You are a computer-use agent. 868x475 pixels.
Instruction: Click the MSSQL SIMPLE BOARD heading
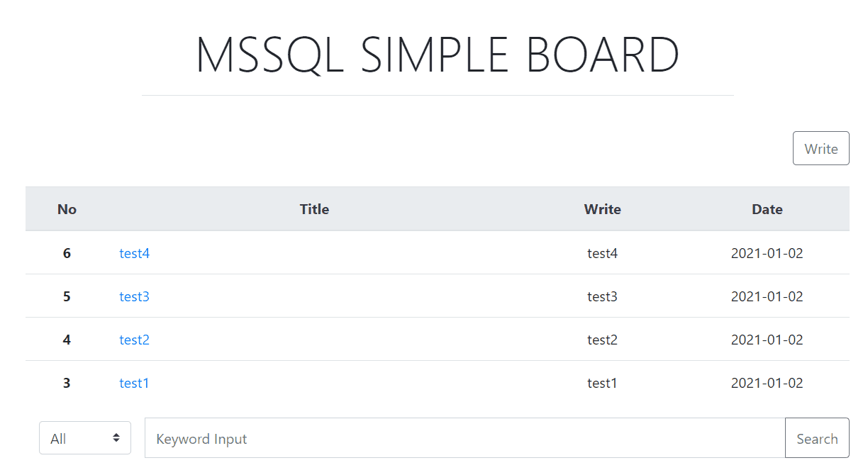(438, 55)
